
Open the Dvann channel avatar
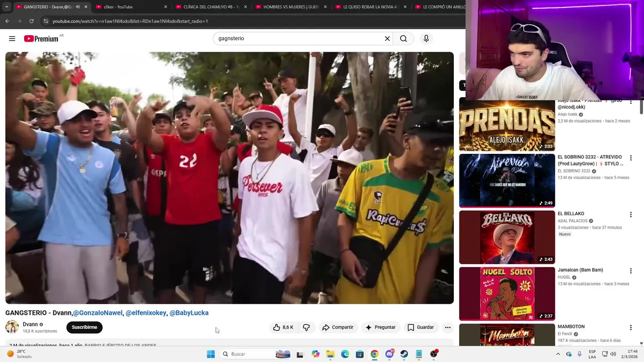[x=12, y=327]
